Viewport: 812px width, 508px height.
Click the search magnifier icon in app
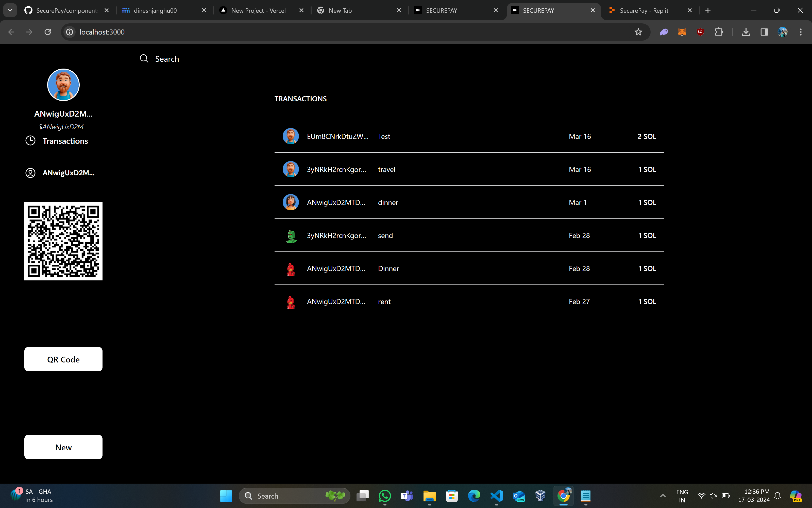click(x=144, y=58)
